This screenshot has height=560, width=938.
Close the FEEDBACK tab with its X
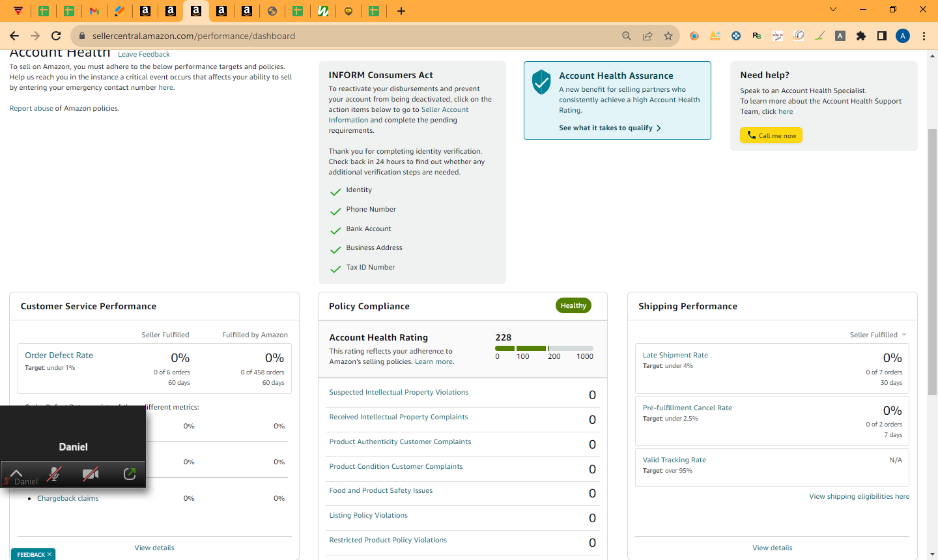pos(50,554)
